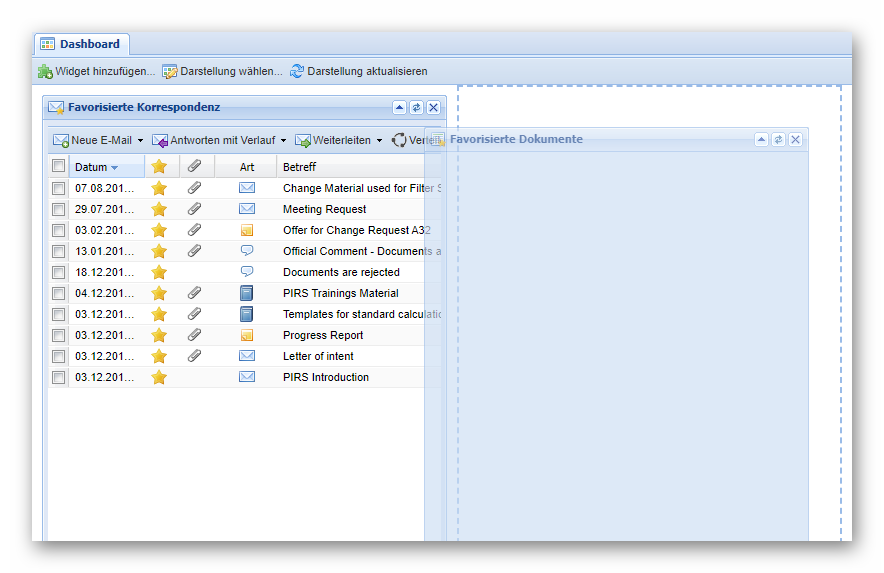
Task: Click Favorisierte Dokumente widget title
Action: coord(516,139)
